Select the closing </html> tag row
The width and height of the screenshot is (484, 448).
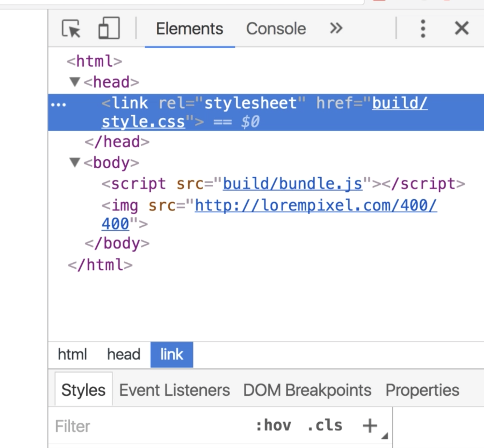[100, 265]
